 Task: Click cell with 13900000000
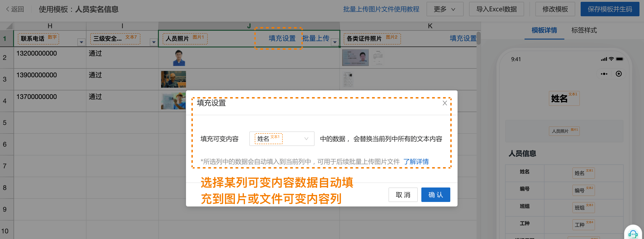coord(50,79)
